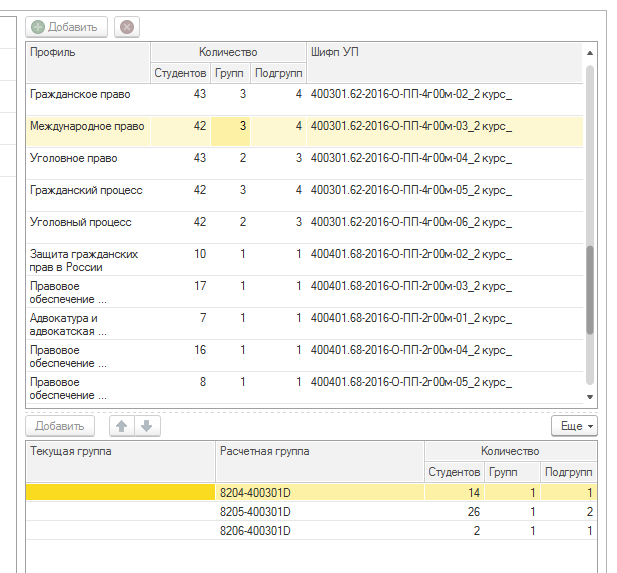Select group 8206-400301D in lower table

click(x=255, y=530)
